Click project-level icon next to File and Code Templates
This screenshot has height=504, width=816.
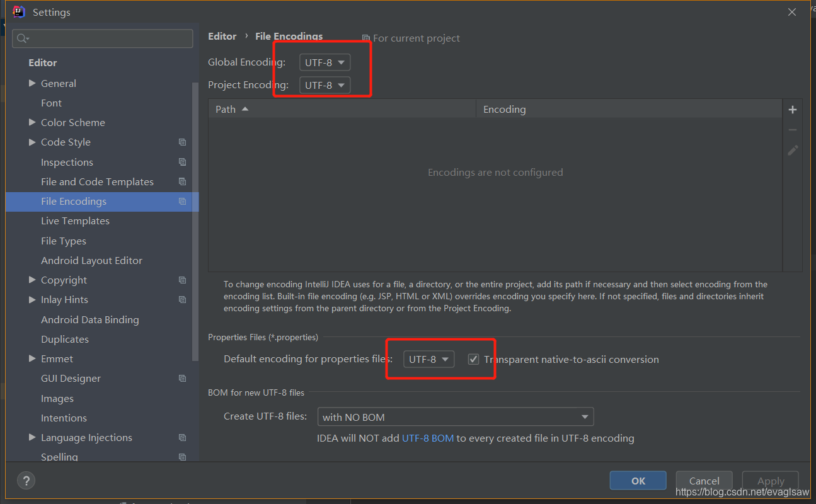tap(182, 181)
